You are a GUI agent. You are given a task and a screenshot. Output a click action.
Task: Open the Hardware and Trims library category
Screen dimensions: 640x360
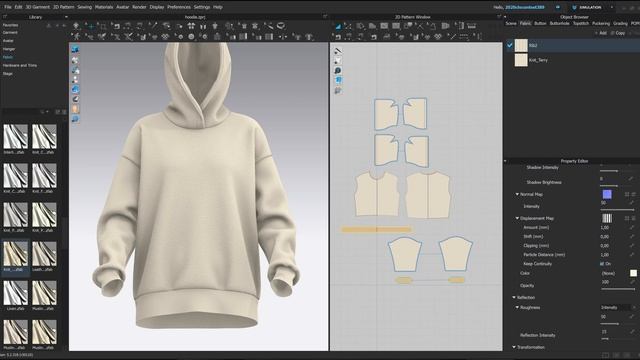[20, 65]
